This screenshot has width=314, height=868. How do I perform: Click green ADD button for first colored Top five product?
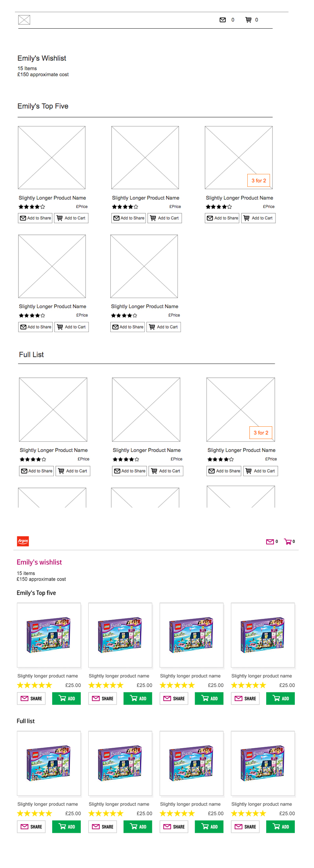(66, 698)
